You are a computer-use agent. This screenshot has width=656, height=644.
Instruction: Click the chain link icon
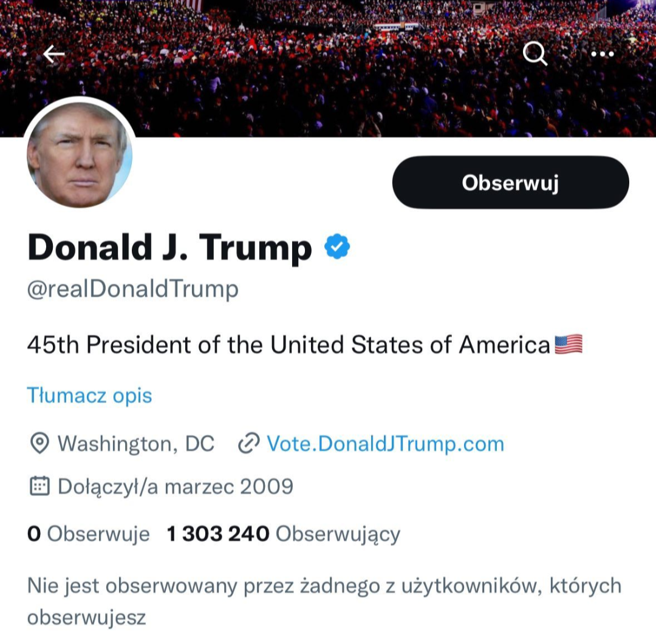pyautogui.click(x=248, y=444)
